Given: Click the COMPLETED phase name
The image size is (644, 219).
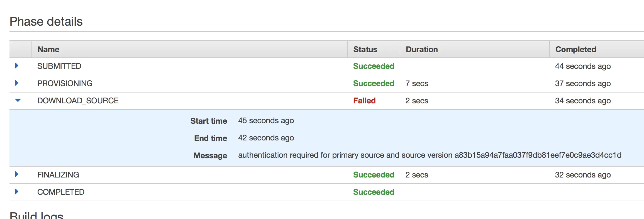Looking at the screenshot, I should click(x=61, y=192).
